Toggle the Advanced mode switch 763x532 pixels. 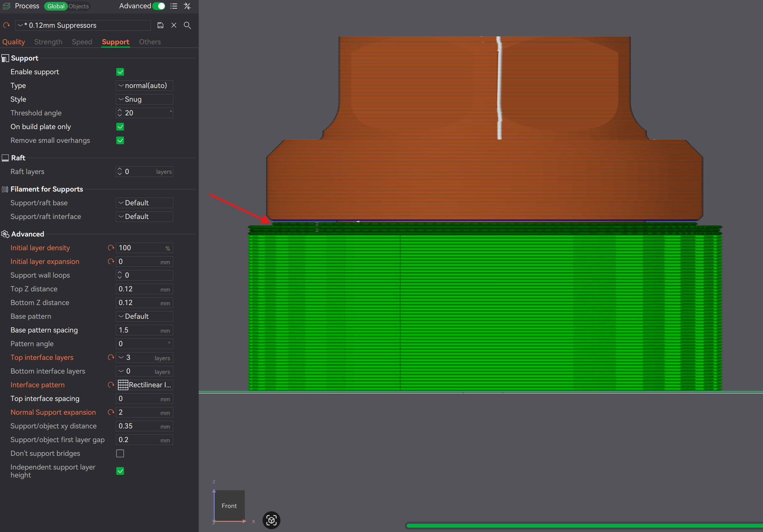pos(159,6)
